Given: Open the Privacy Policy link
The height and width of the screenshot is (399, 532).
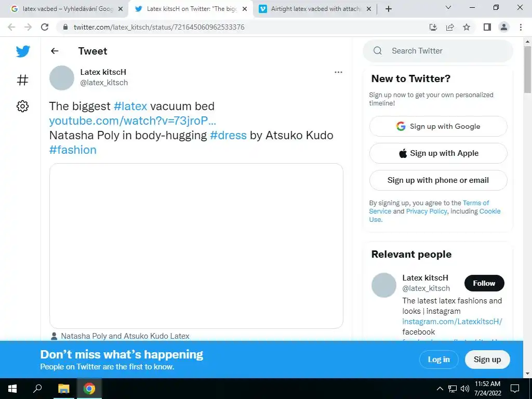Looking at the screenshot, I should 427,211.
